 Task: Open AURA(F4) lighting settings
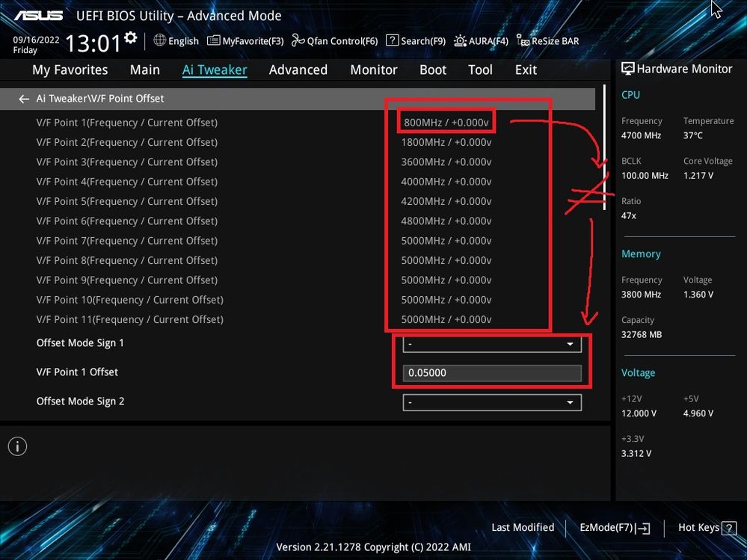tap(481, 41)
